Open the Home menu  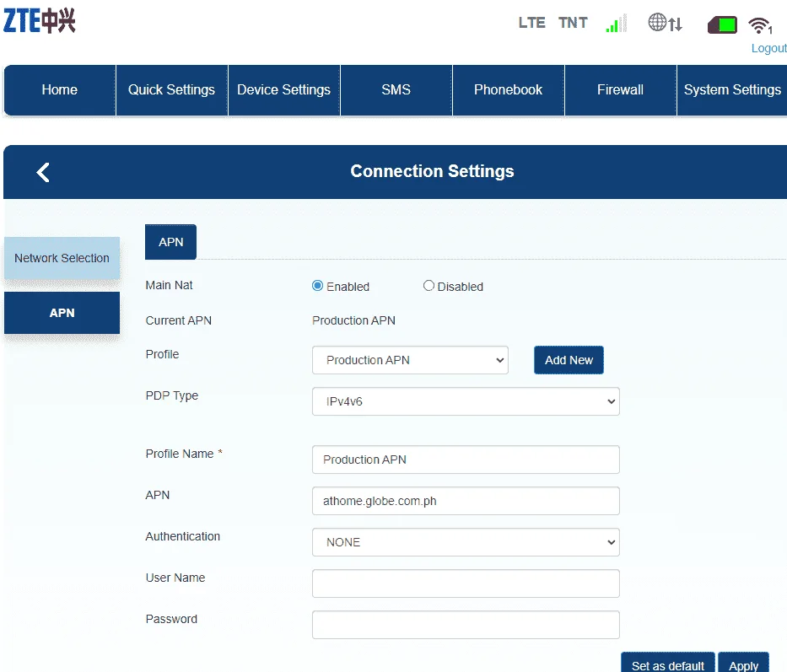(x=60, y=90)
